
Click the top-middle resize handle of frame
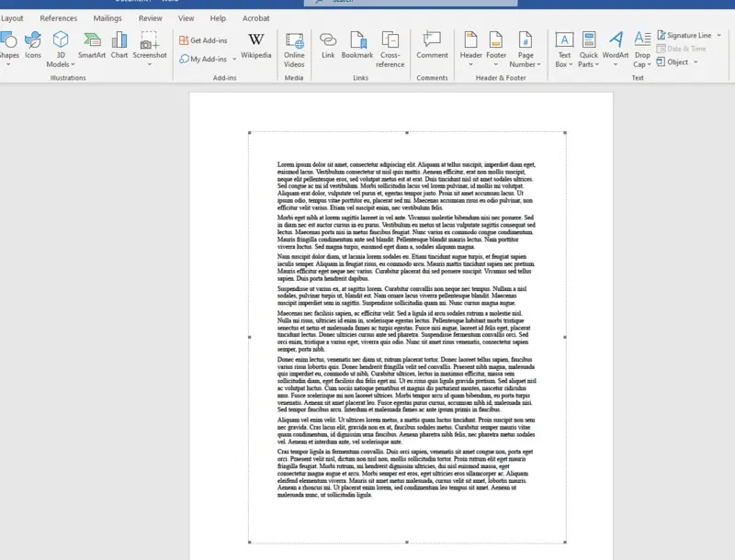tap(407, 133)
